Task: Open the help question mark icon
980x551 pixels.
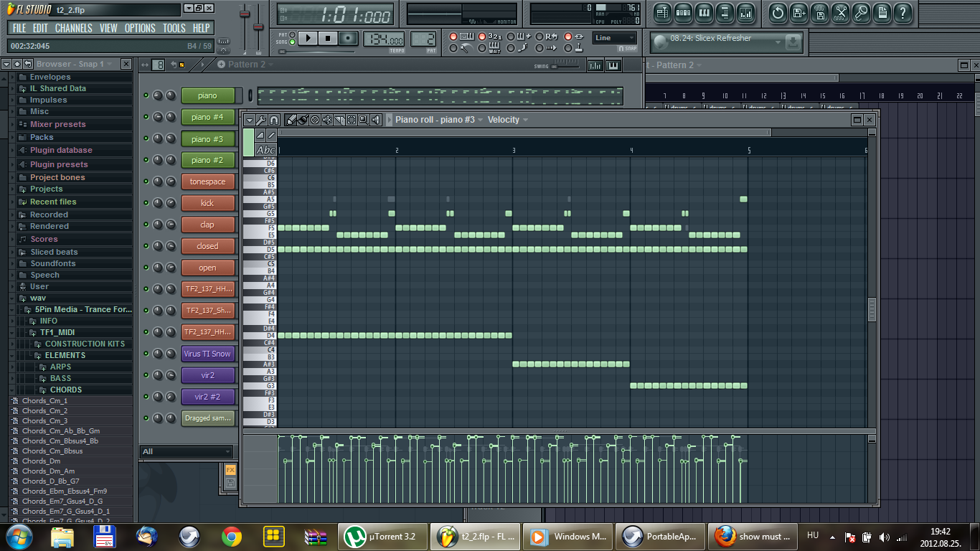Action: (903, 12)
